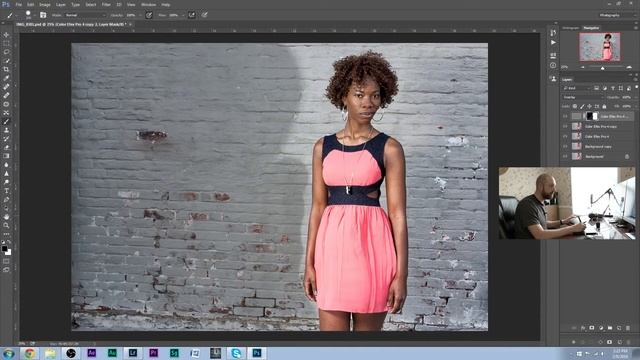The width and height of the screenshot is (640, 360).
Task: Select the History Brush tool
Action: pyautogui.click(x=6, y=138)
